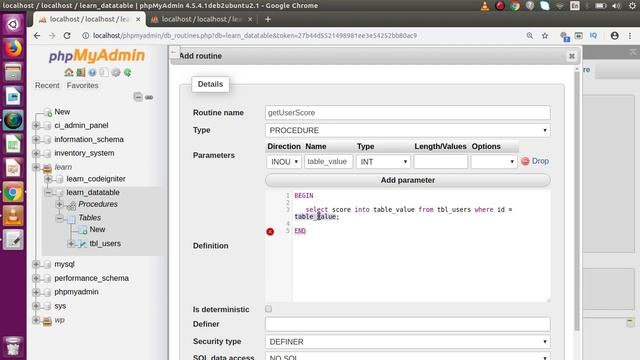This screenshot has height=360, width=640.
Task: Open the Recent tables tab
Action: point(47,85)
